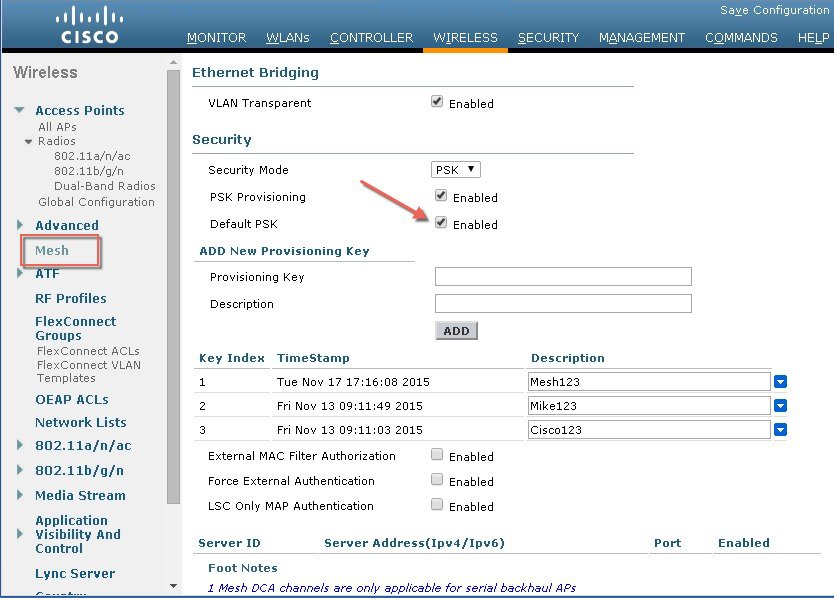Select timestamp Tue Nov 17 17:16:08 2015
This screenshot has height=598, width=834.
[x=353, y=381]
